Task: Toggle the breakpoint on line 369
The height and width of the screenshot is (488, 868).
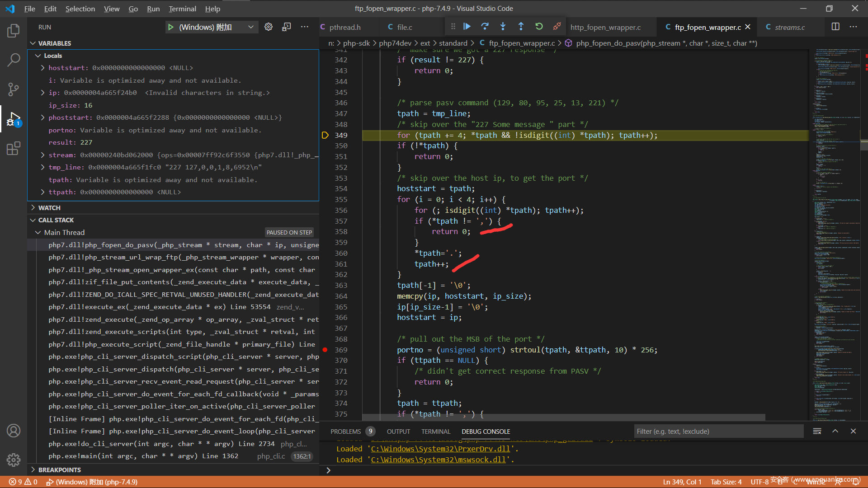Action: (x=325, y=350)
